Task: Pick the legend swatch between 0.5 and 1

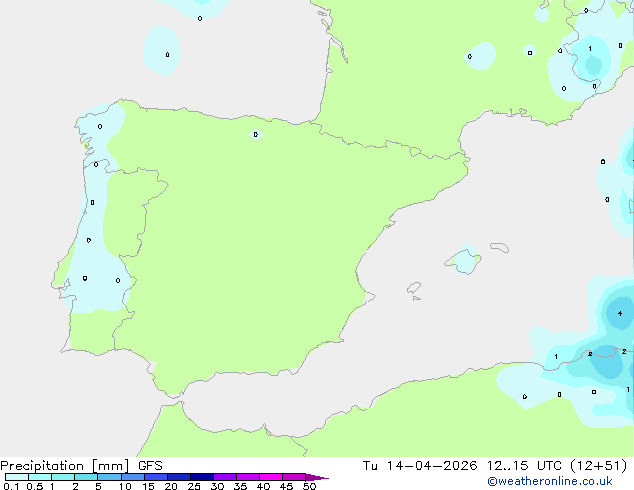Action: pos(40,477)
